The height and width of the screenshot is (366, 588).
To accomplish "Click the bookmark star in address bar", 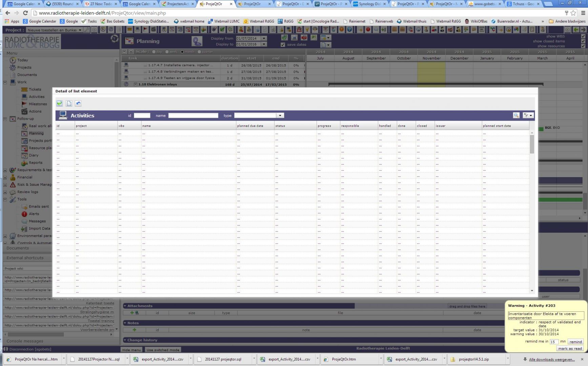I will pyautogui.click(x=573, y=13).
